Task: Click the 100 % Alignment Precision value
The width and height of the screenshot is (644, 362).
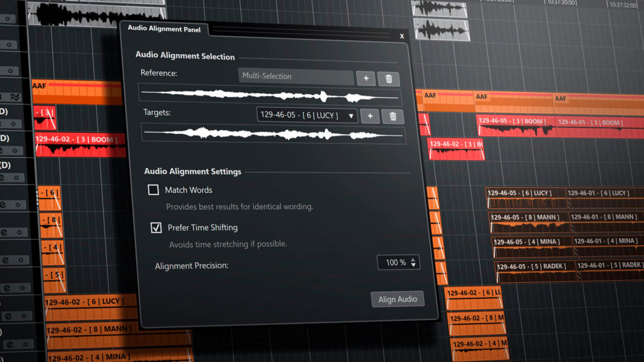Action: pyautogui.click(x=395, y=263)
